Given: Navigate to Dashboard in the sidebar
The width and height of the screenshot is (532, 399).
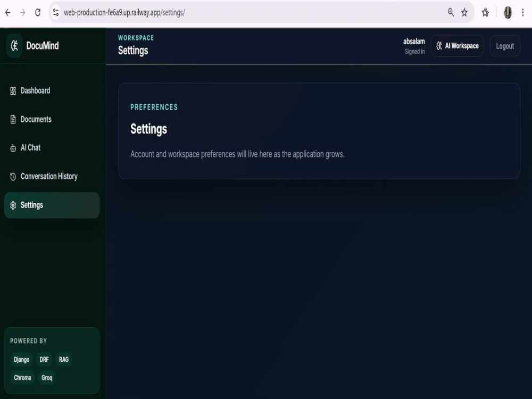Looking at the screenshot, I should [52, 90].
